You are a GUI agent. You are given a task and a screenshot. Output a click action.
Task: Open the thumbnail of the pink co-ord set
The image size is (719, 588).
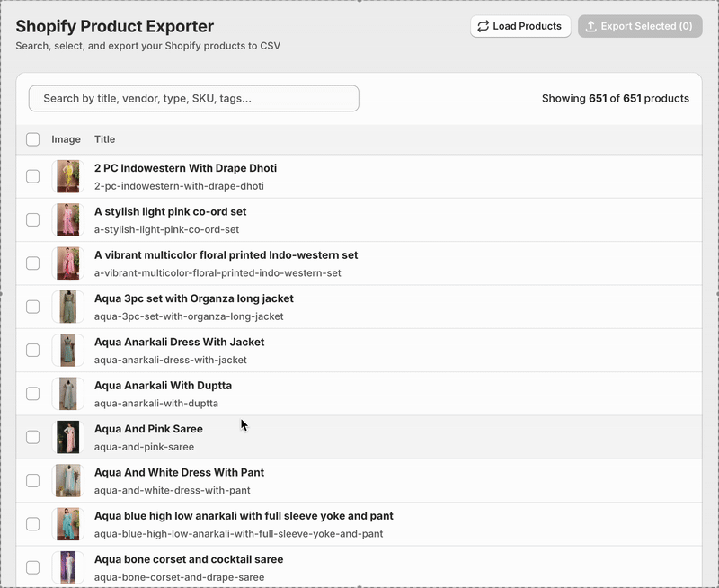coord(68,218)
